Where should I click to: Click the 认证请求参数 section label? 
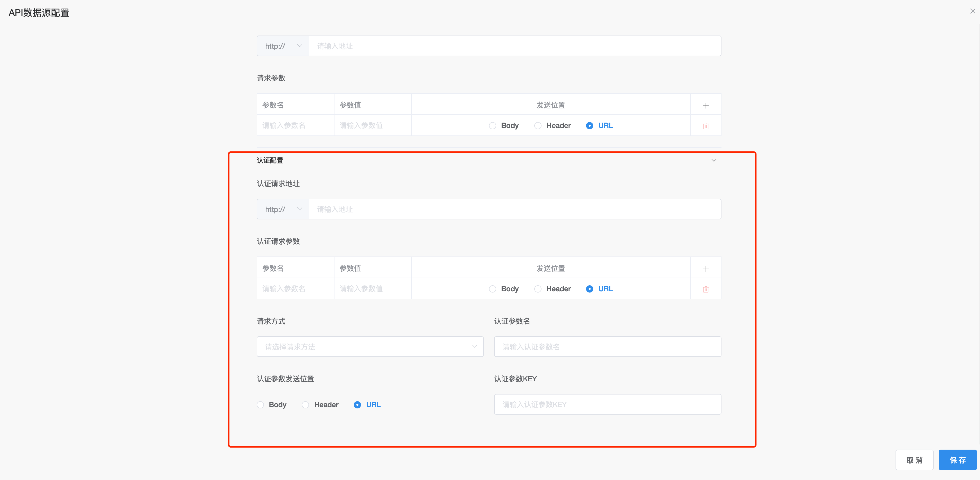pyautogui.click(x=278, y=241)
